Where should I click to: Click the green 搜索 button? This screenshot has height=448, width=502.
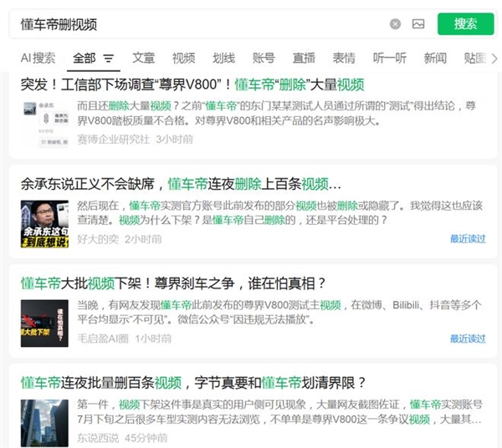point(465,24)
